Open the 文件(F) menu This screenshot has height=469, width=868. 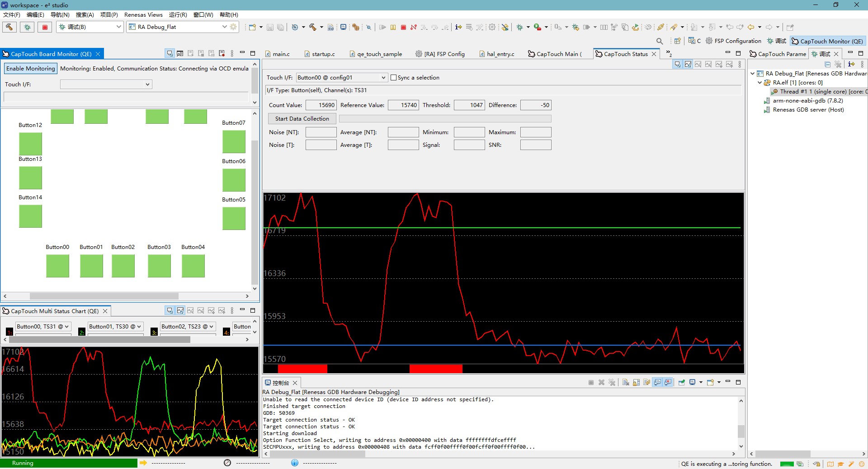[x=11, y=15]
